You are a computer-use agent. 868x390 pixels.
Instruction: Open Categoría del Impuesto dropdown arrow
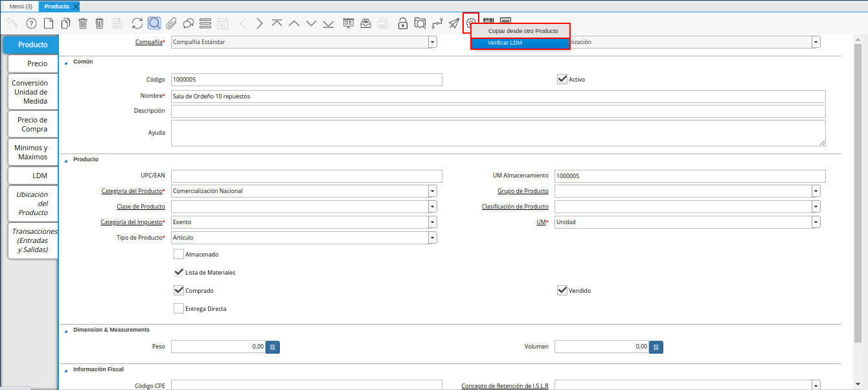432,222
